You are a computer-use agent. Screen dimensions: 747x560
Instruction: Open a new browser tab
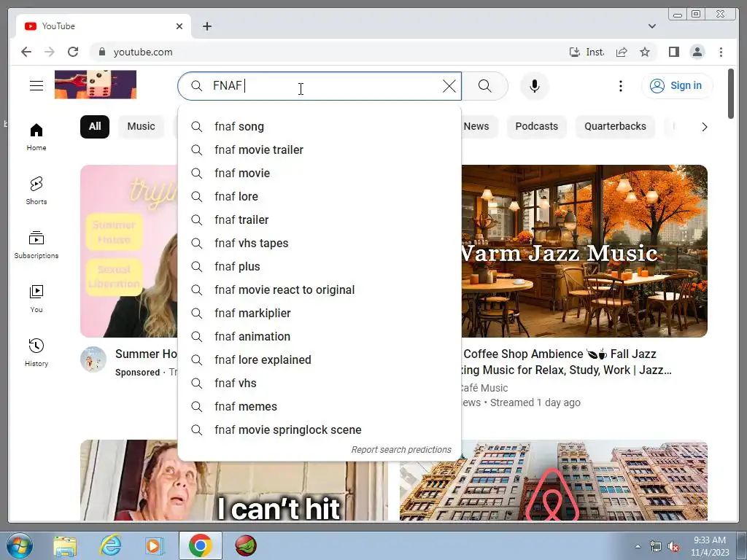pyautogui.click(x=206, y=26)
